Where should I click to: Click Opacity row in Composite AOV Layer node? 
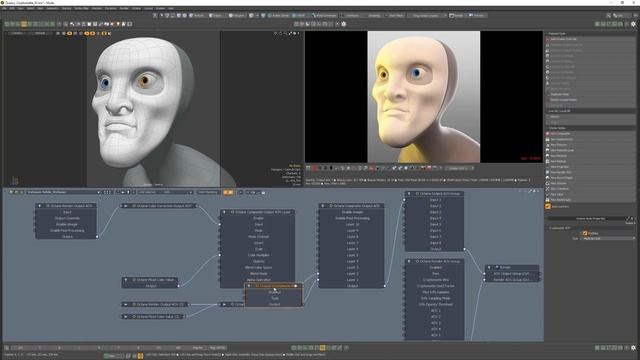click(x=258, y=261)
